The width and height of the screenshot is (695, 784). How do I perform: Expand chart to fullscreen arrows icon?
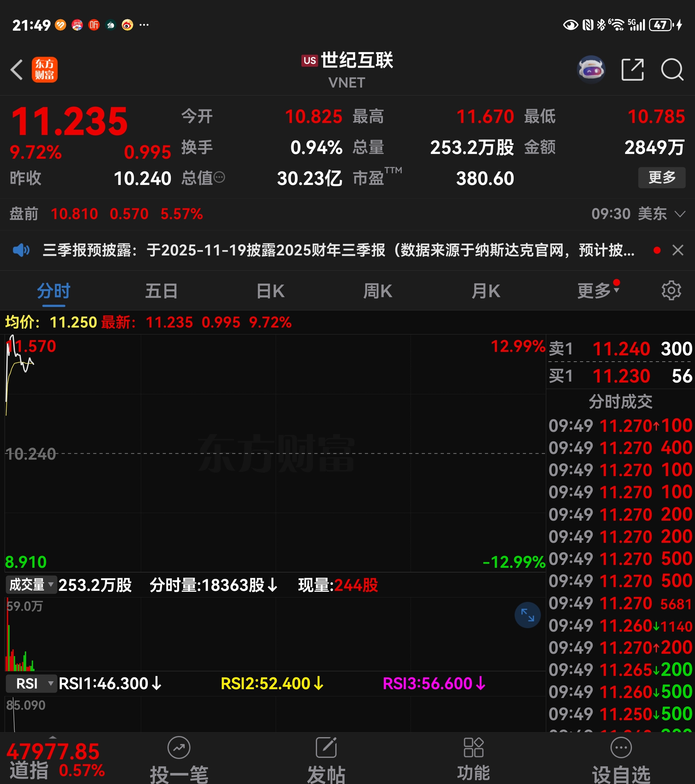coord(527,615)
